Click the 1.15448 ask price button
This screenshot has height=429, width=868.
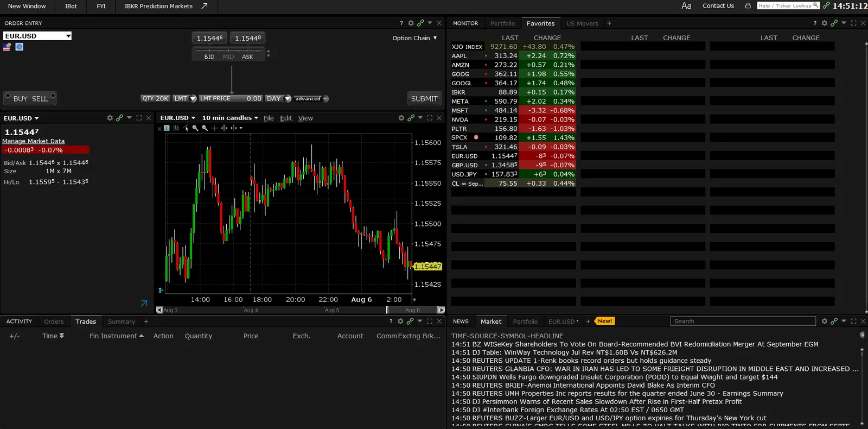click(x=248, y=38)
